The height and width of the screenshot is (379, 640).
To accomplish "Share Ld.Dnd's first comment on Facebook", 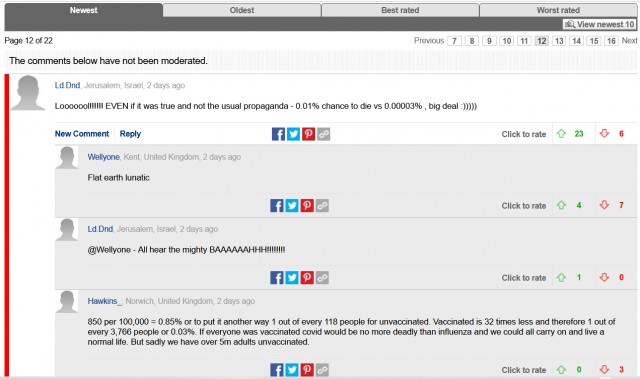I will pyautogui.click(x=278, y=134).
